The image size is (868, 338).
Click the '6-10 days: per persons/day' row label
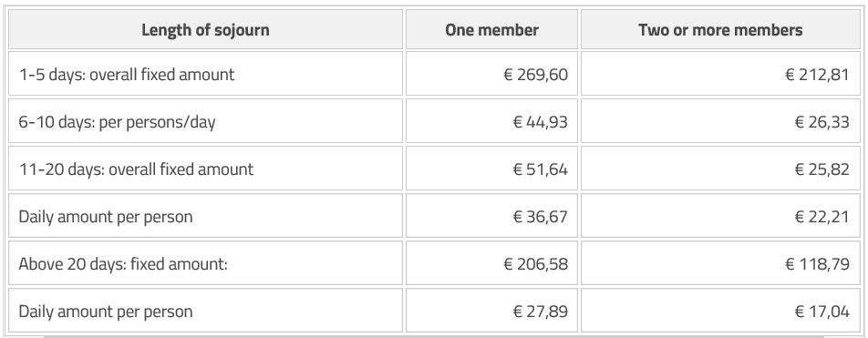(x=117, y=122)
